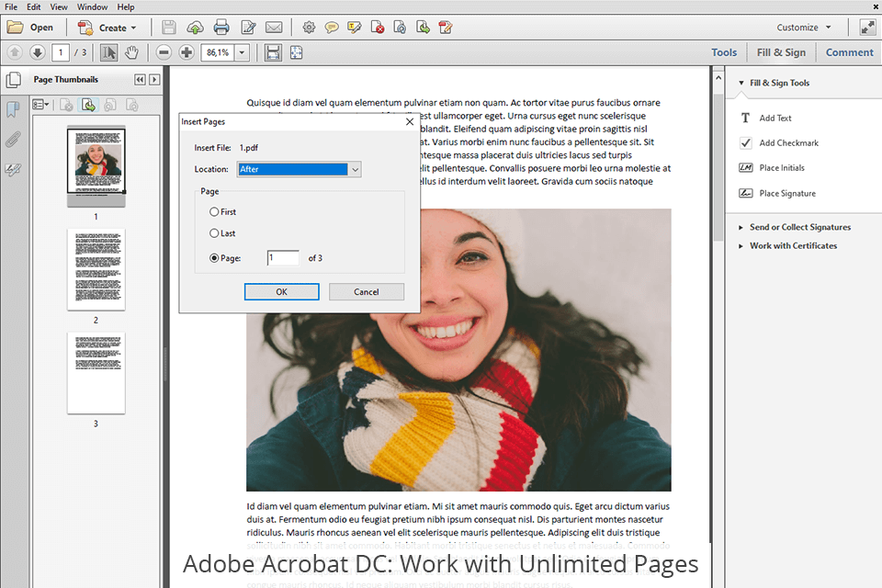Click the Add sticky note icon
This screenshot has height=588, width=882.
[332, 28]
